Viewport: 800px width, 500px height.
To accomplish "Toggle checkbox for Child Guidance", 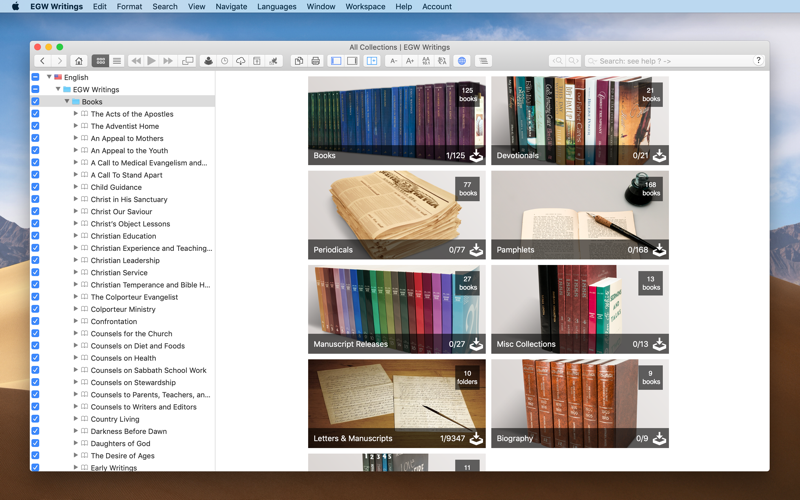I will coord(35,187).
